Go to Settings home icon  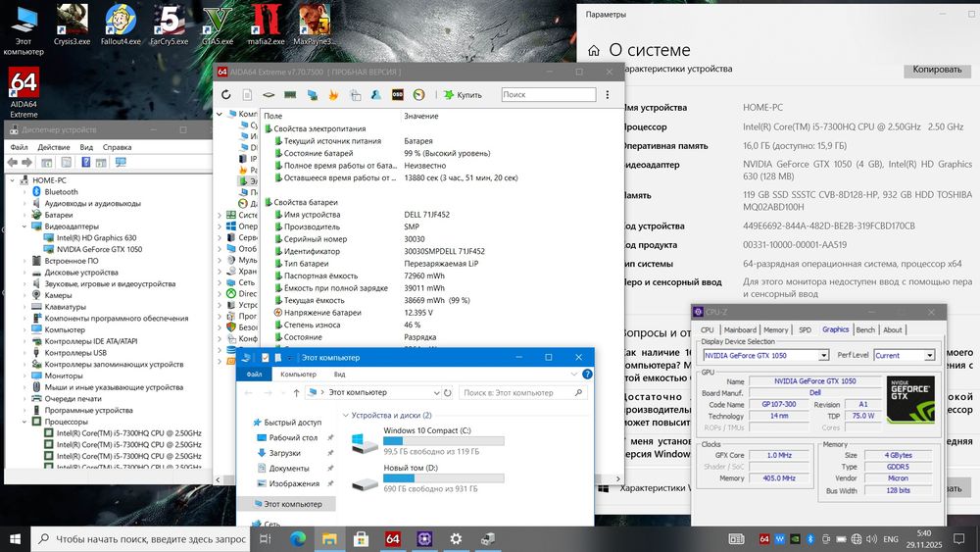(x=594, y=51)
